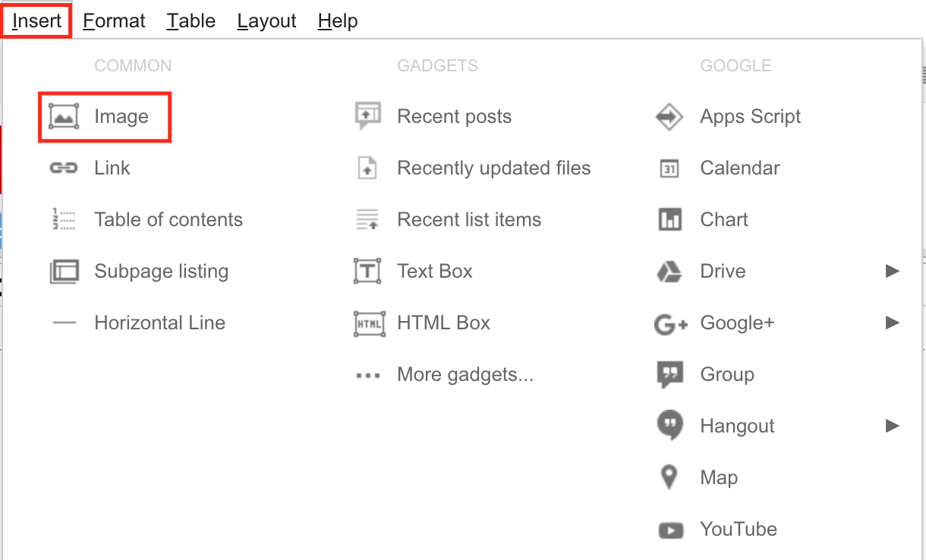
Task: Click the Apps Script arrow icon
Action: point(669,117)
